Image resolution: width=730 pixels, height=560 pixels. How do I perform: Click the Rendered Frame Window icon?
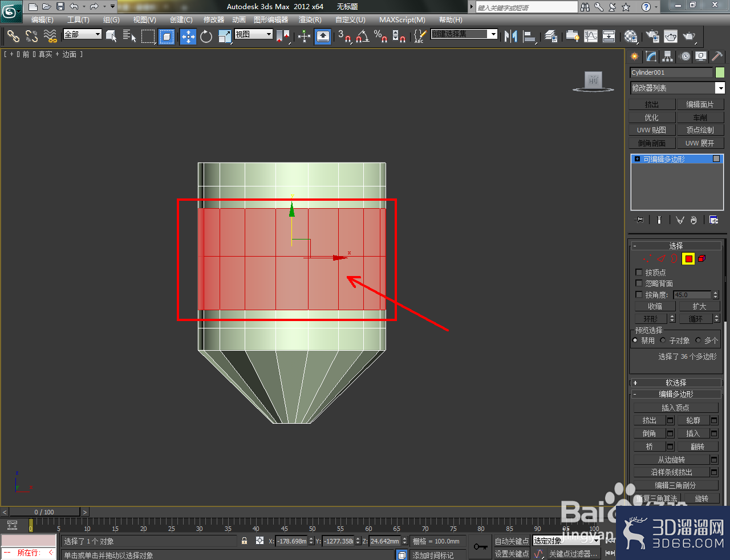pos(671,36)
